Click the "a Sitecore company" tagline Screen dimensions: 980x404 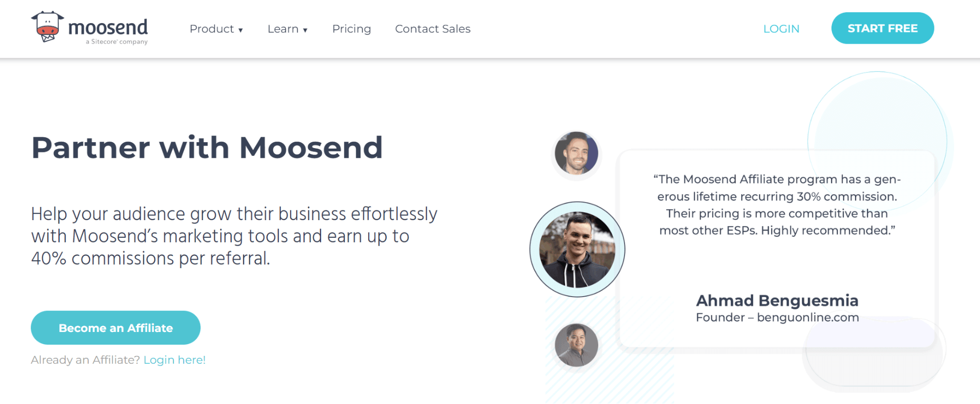tap(117, 42)
